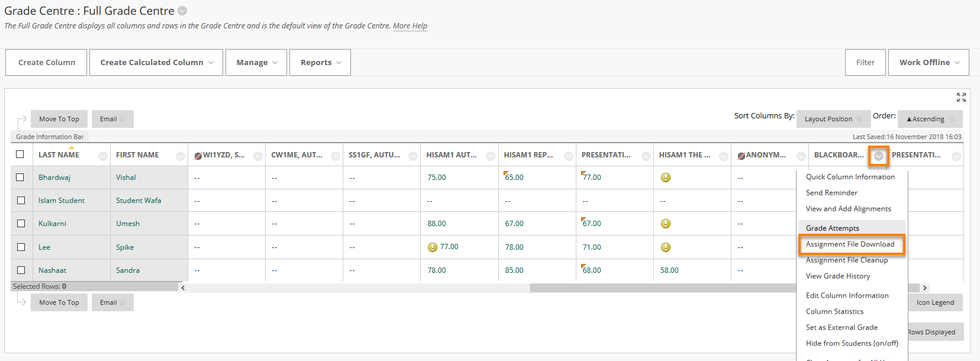Choose Edit Column Information

tap(847, 295)
